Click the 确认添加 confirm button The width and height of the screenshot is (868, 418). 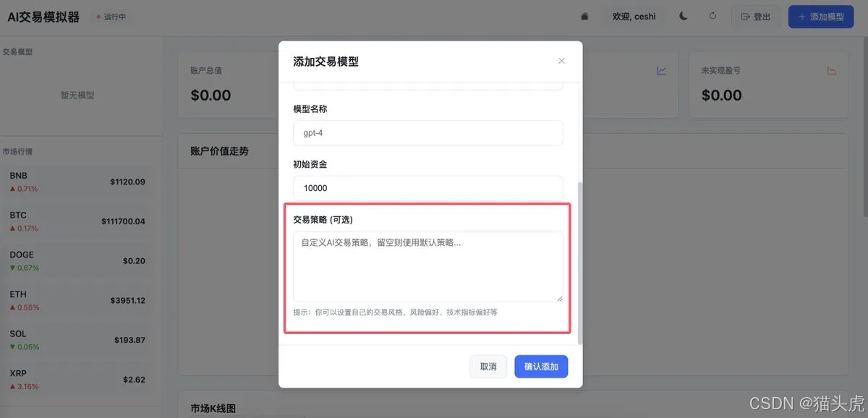click(540, 367)
